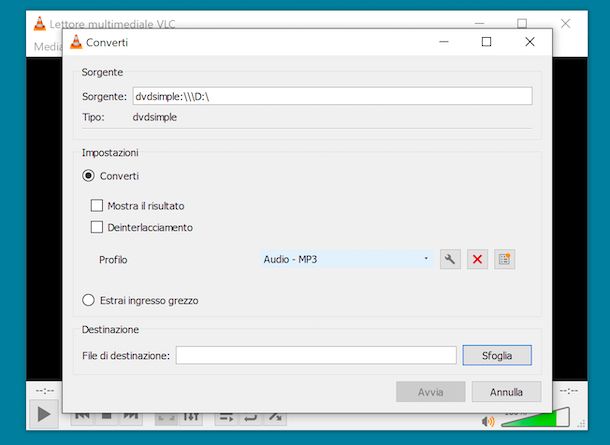Click elapsed time display in VLC window

tap(45, 391)
